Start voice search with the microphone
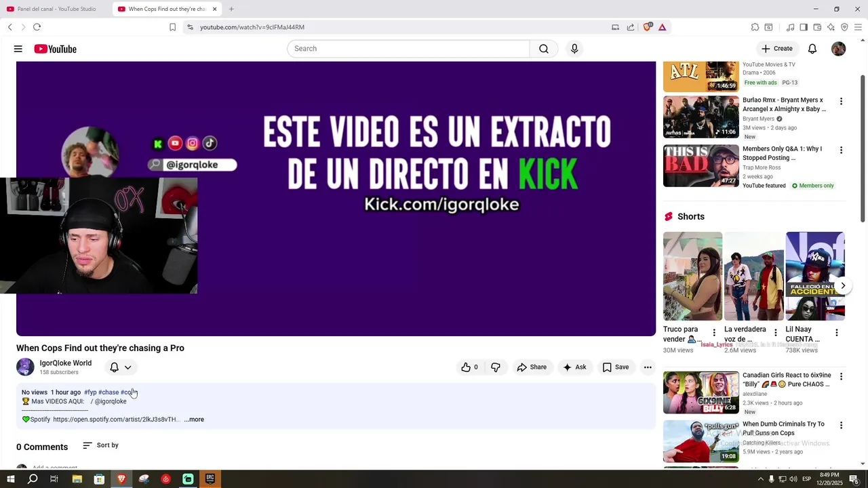The height and width of the screenshot is (488, 868). click(x=574, y=49)
